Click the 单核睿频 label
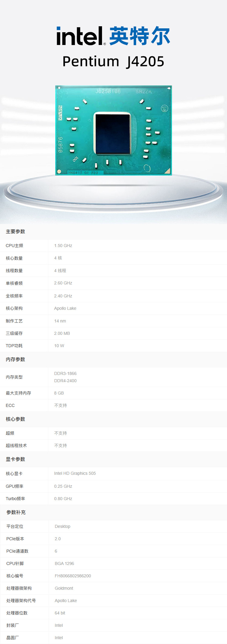Image resolution: width=227 pixels, height=644 pixels. click(14, 283)
